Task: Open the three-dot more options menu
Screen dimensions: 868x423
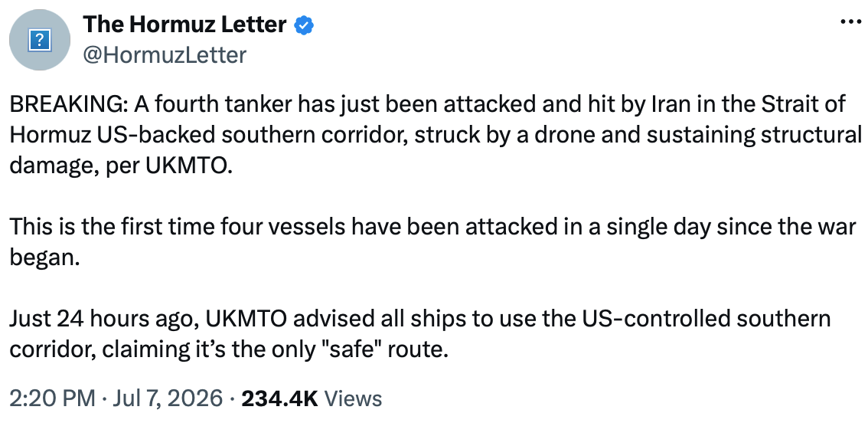Action: click(850, 21)
